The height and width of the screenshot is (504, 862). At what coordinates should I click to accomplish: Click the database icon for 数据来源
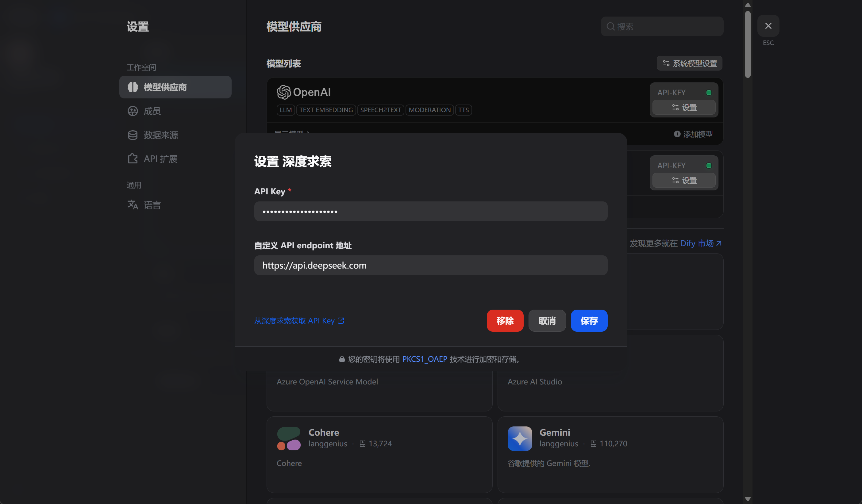coord(133,135)
